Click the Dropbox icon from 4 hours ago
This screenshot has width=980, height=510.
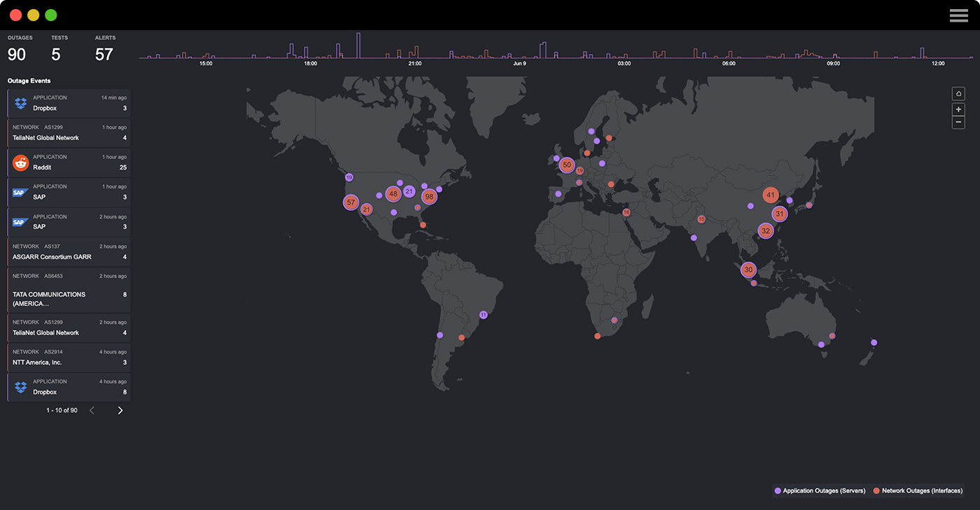pos(20,387)
